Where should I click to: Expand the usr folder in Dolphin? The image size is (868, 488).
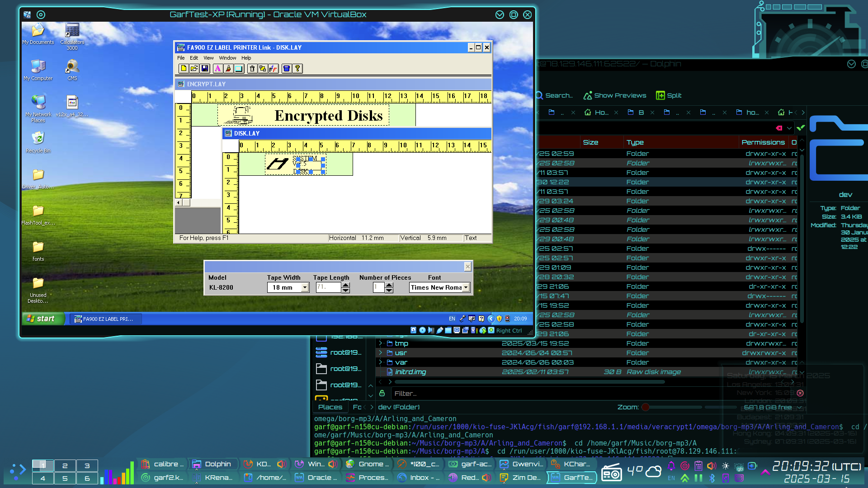click(381, 353)
